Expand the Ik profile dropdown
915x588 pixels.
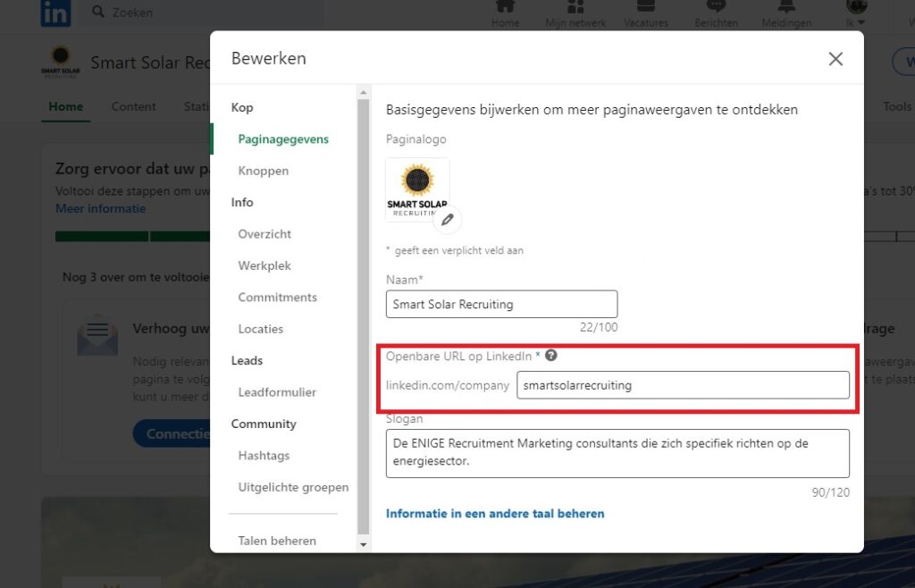coord(855,13)
